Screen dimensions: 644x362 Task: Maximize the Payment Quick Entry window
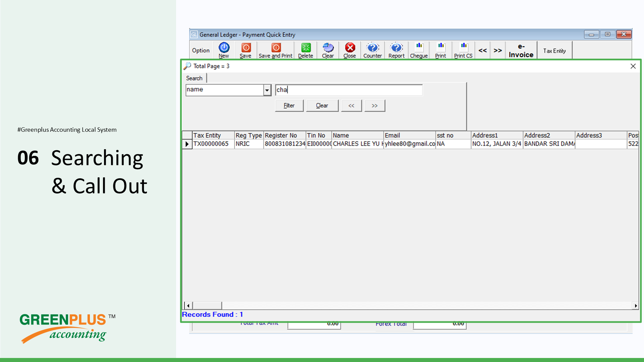pos(607,35)
